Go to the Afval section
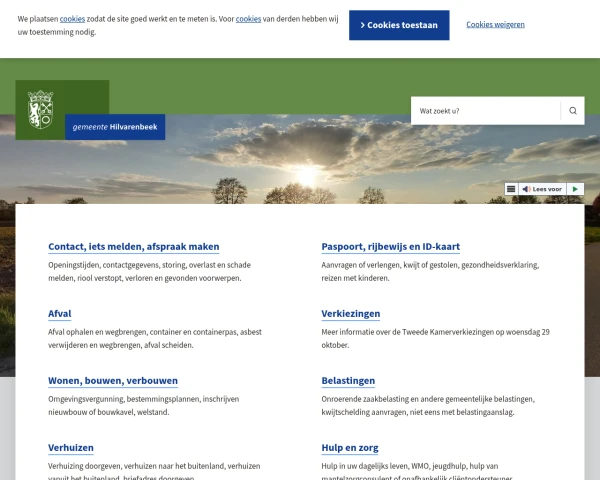 tap(60, 313)
